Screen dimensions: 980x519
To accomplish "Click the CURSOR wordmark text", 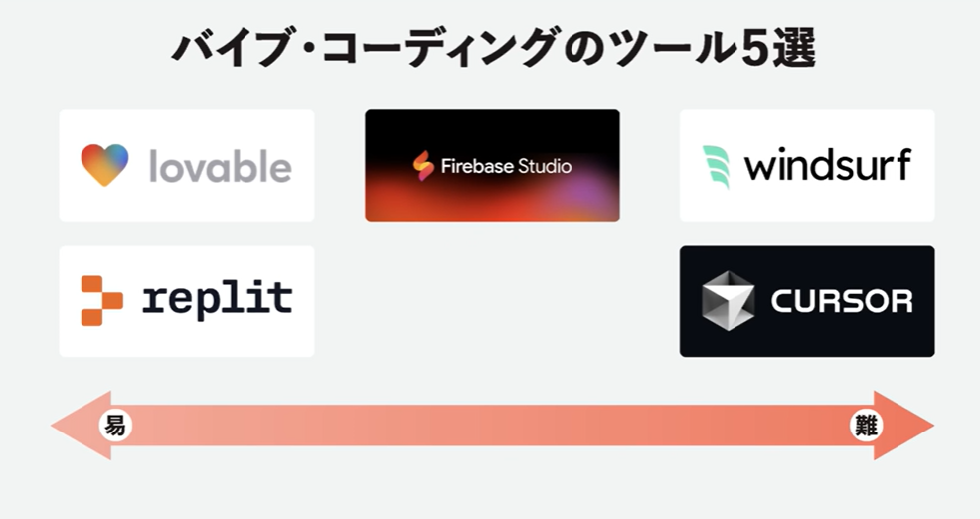I will click(x=842, y=301).
